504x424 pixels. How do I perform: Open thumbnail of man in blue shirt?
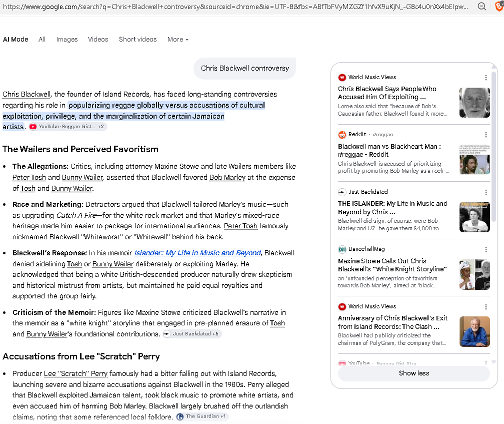point(474,332)
